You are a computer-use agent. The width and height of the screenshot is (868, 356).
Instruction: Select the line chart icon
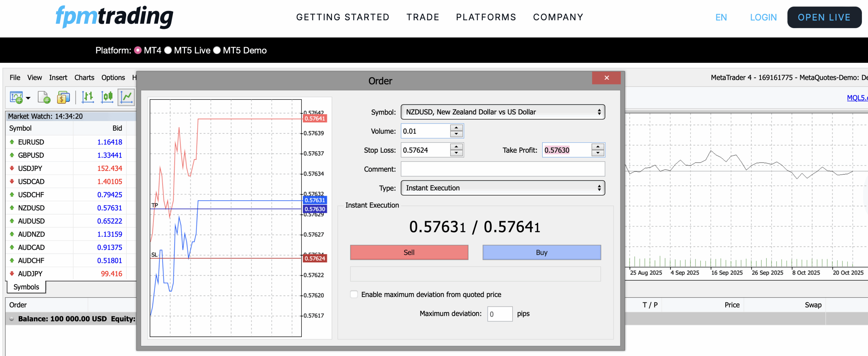[x=126, y=97]
